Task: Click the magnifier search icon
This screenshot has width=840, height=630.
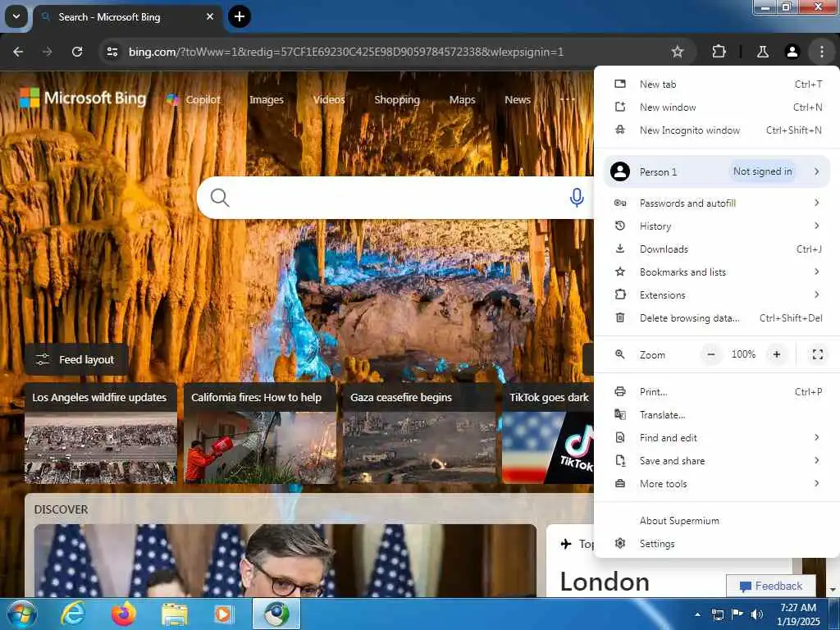Action: pyautogui.click(x=220, y=198)
